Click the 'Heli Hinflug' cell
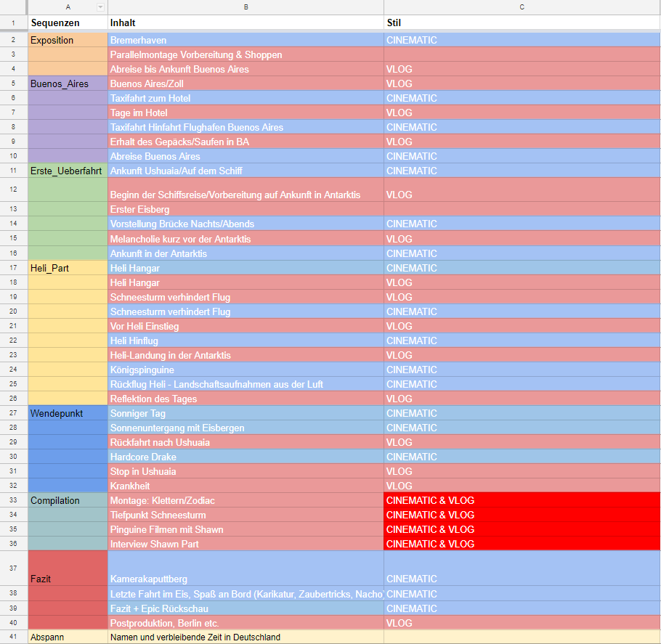The image size is (661, 644). coord(246,341)
